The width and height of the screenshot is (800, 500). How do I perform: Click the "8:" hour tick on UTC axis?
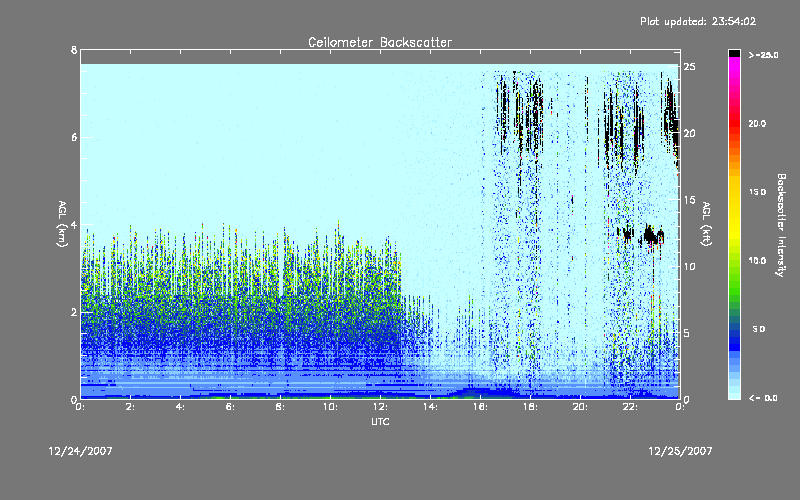click(x=280, y=407)
